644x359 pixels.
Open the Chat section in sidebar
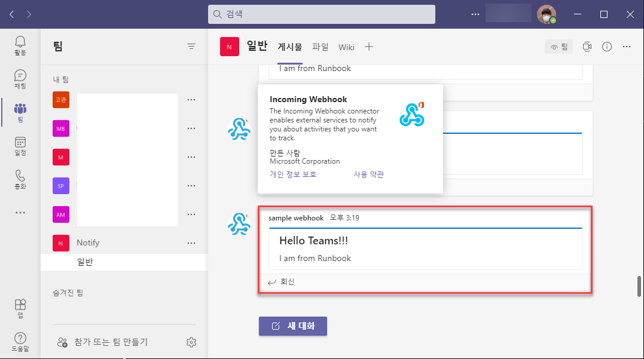click(x=20, y=79)
